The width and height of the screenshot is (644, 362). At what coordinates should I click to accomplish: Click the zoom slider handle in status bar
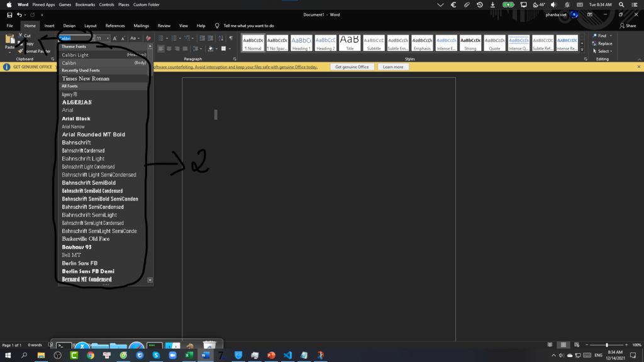coord(607,345)
